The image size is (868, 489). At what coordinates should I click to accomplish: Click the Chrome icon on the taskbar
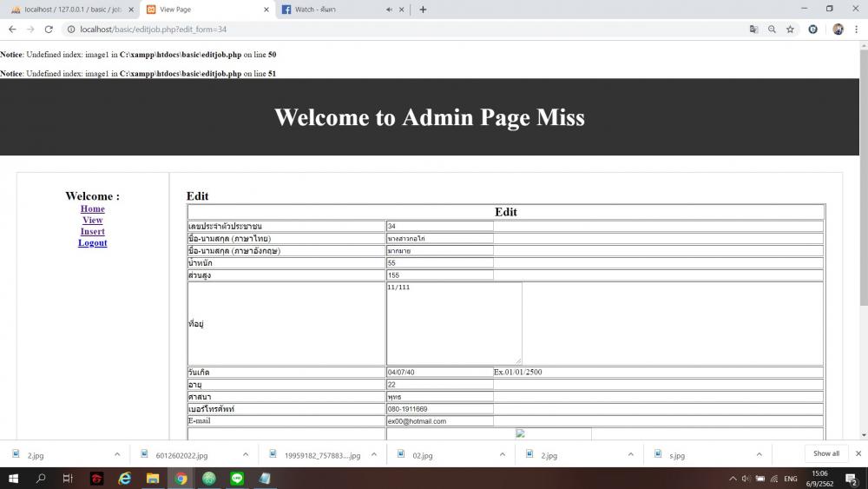(x=181, y=479)
